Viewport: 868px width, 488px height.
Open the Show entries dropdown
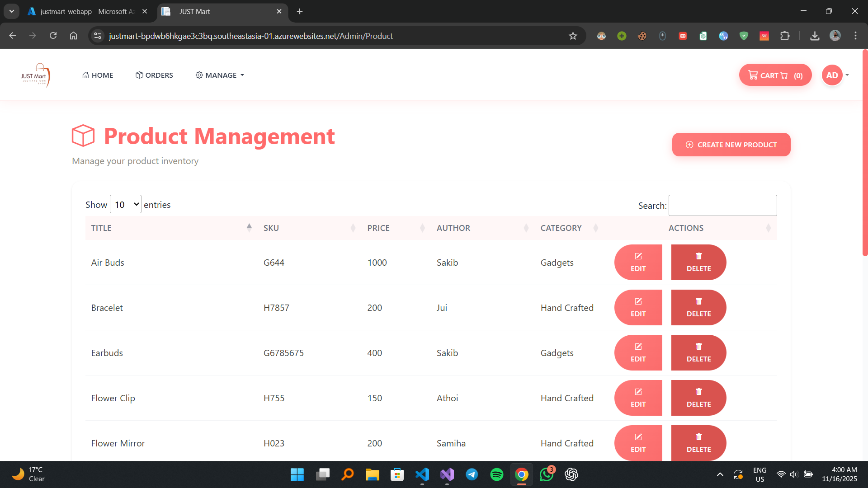125,204
